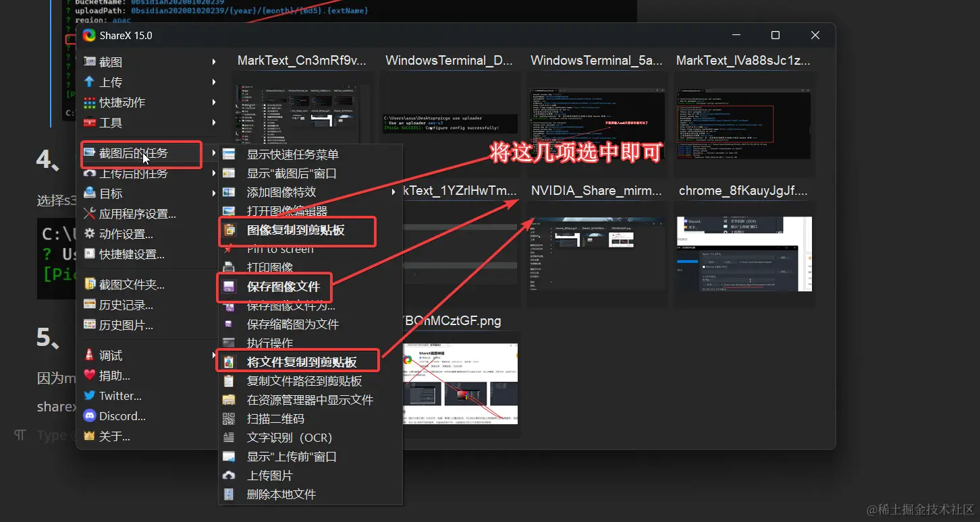The width and height of the screenshot is (980, 522).
Task: Click the 显示快速任务菜单 icon
Action: pyautogui.click(x=229, y=154)
